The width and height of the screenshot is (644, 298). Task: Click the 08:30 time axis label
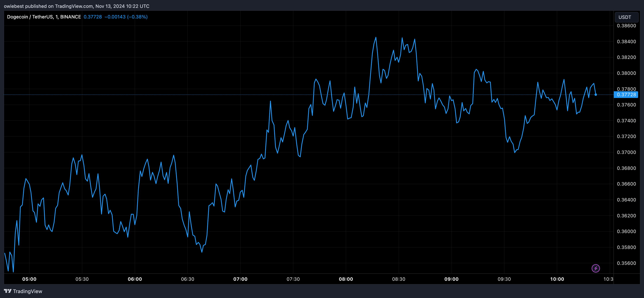(398, 279)
